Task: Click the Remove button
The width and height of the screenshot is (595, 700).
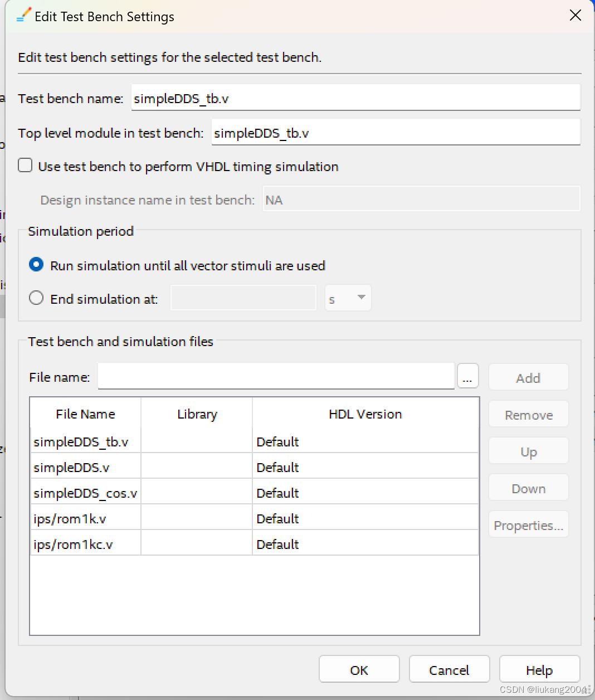Action: pyautogui.click(x=529, y=415)
